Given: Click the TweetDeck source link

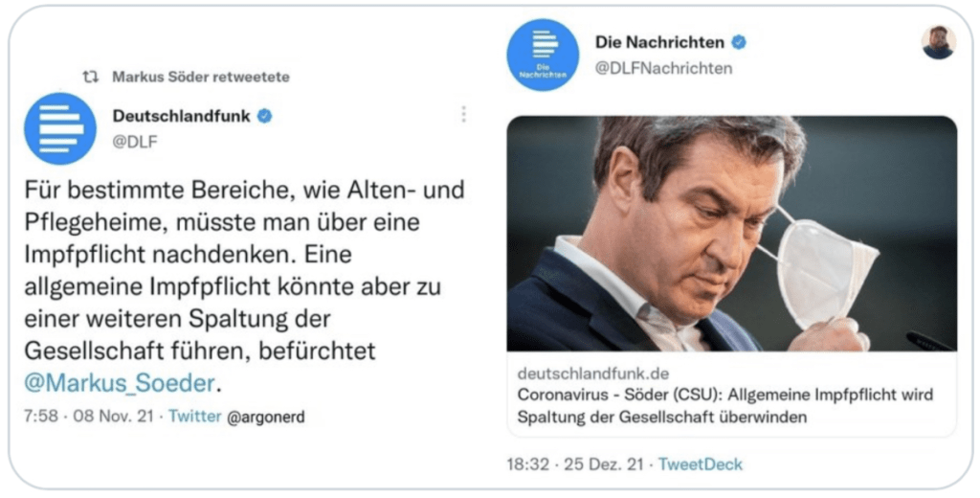Looking at the screenshot, I should [700, 464].
